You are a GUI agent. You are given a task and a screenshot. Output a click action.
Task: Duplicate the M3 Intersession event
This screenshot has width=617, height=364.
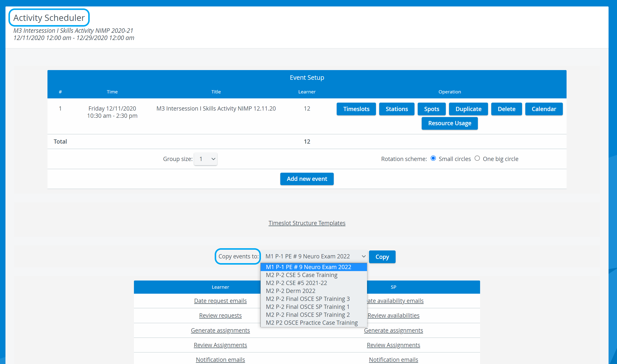click(468, 109)
